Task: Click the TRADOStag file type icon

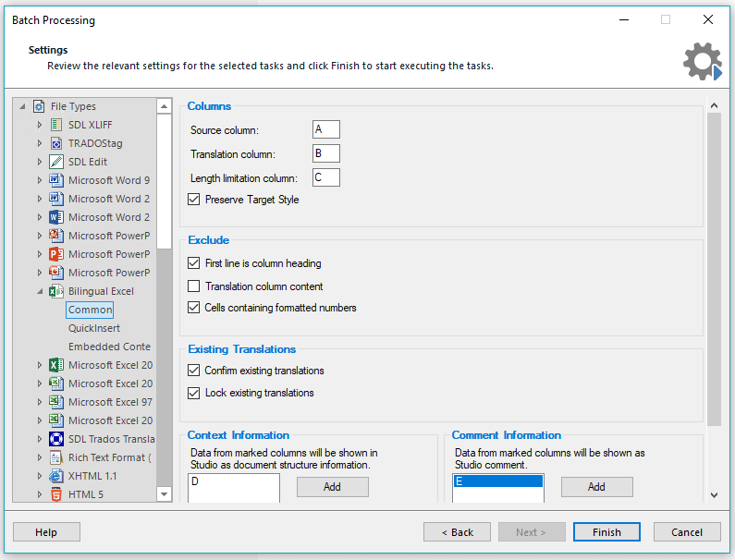Action: (x=56, y=143)
